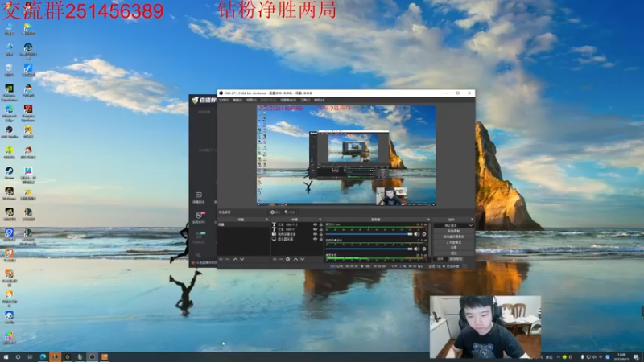The image size is (644, 362).
Task: Open notification center in system tray
Action: (x=636, y=356)
